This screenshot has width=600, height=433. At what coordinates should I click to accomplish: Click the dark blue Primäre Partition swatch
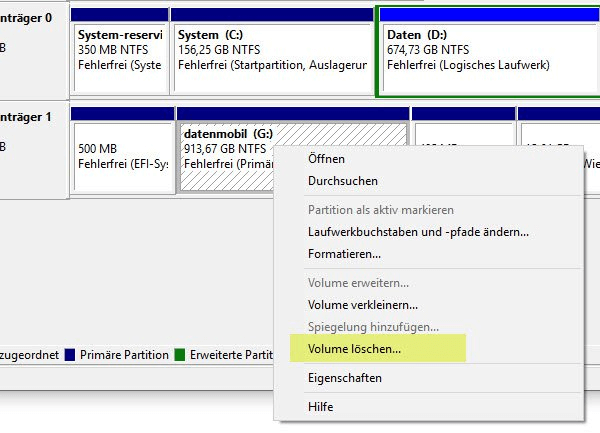[x=69, y=354]
